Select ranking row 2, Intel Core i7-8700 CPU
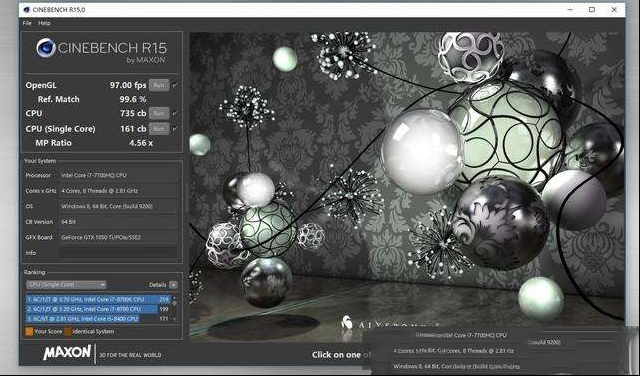The image size is (640, 376). 98,309
